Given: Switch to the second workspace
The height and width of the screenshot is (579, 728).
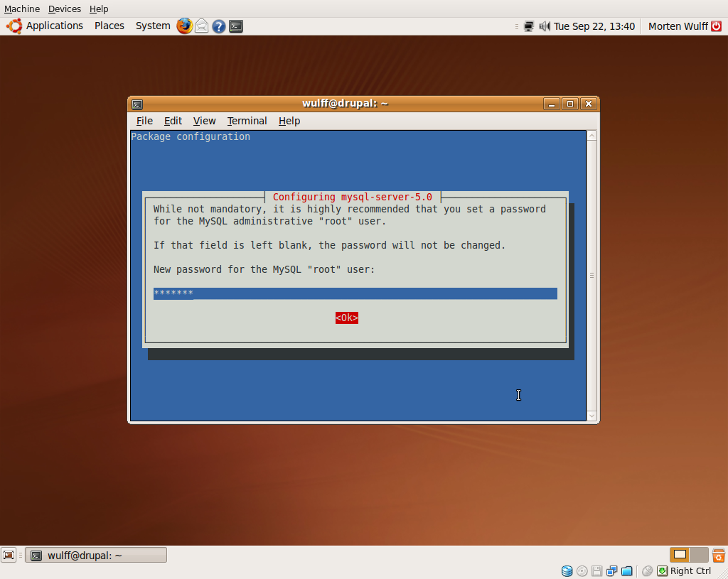Looking at the screenshot, I should 699,555.
